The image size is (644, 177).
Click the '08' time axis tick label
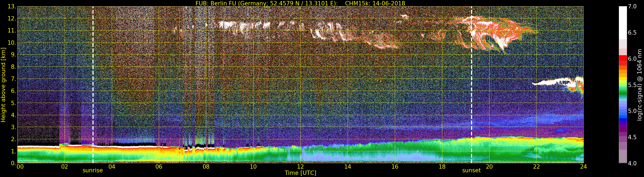coord(206,166)
